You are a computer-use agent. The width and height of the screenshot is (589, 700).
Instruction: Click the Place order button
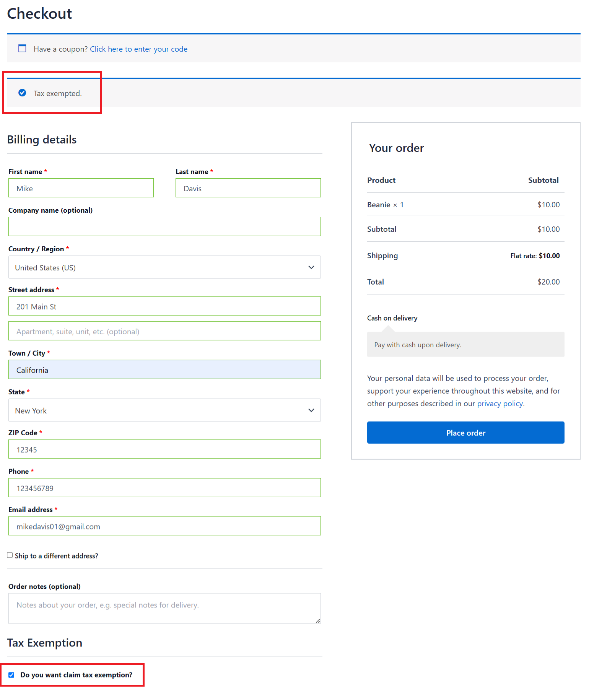465,433
